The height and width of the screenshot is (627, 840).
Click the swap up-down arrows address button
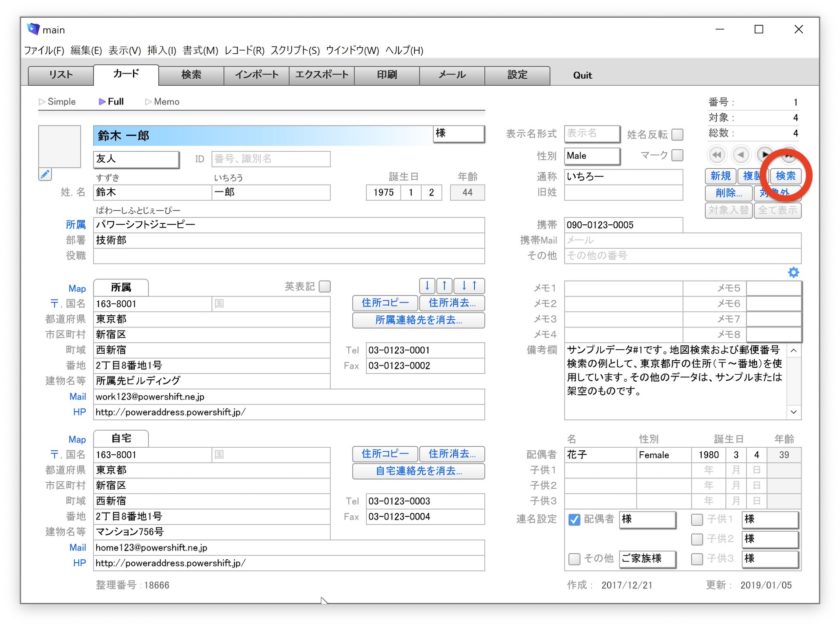[x=469, y=286]
